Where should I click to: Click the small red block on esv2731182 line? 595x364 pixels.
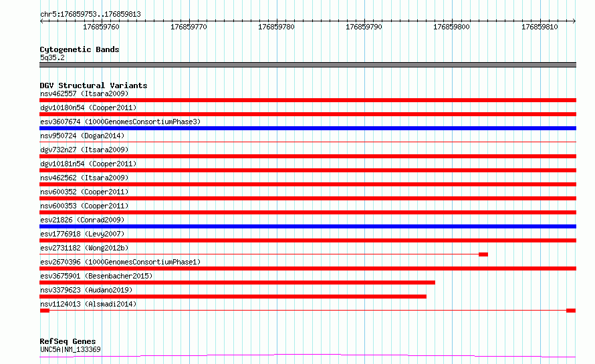(483, 254)
